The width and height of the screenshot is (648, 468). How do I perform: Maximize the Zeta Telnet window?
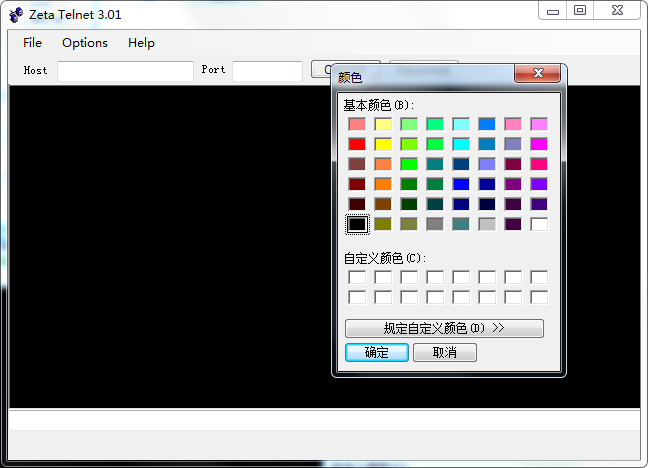[580, 10]
